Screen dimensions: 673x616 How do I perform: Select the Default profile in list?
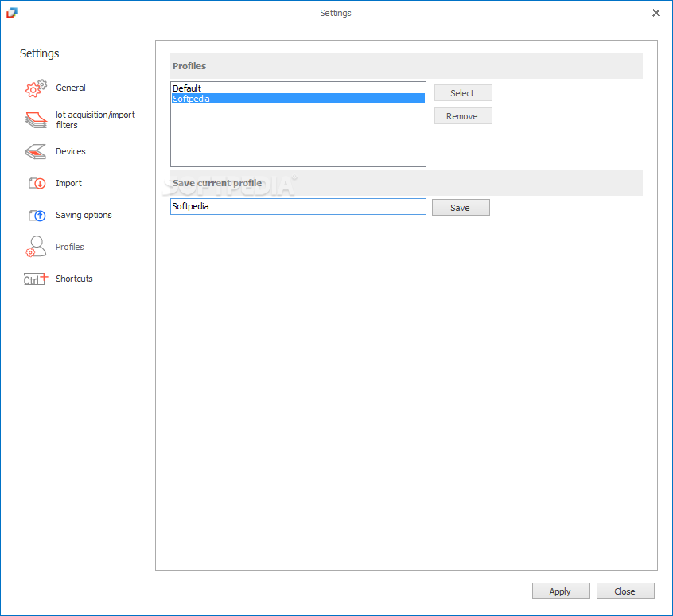tap(298, 88)
